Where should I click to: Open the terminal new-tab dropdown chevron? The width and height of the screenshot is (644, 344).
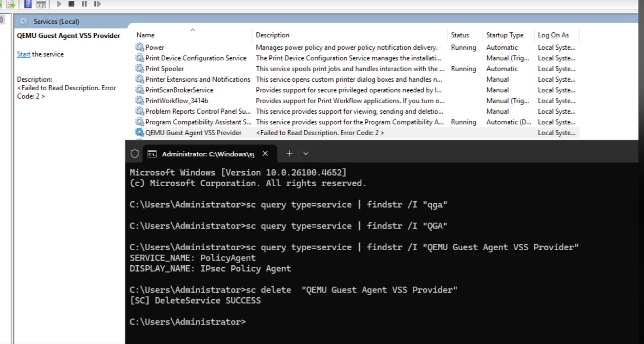pyautogui.click(x=306, y=154)
